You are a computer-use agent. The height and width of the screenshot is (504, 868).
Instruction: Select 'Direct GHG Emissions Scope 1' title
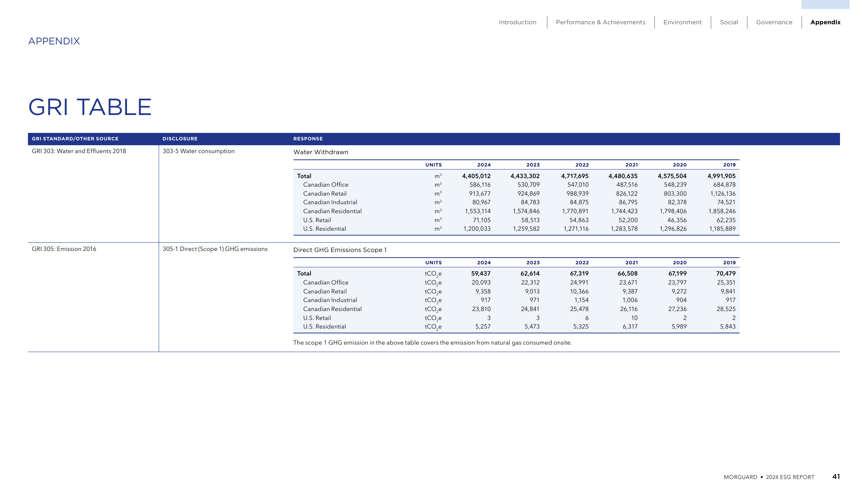pyautogui.click(x=340, y=250)
